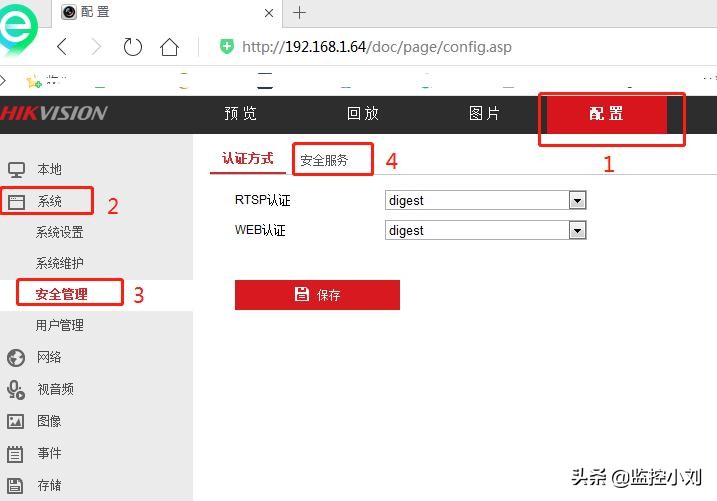717x501 pixels.
Task: Open browser home page icon
Action: (x=169, y=47)
